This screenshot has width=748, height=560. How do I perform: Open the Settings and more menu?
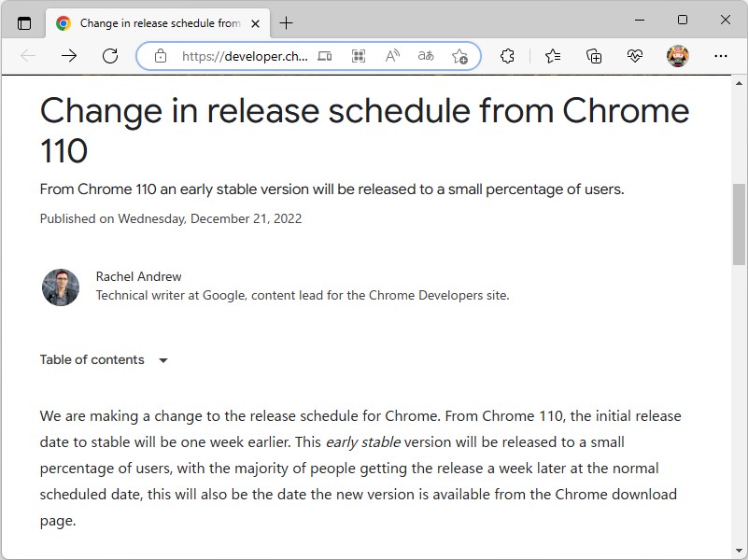(720, 56)
